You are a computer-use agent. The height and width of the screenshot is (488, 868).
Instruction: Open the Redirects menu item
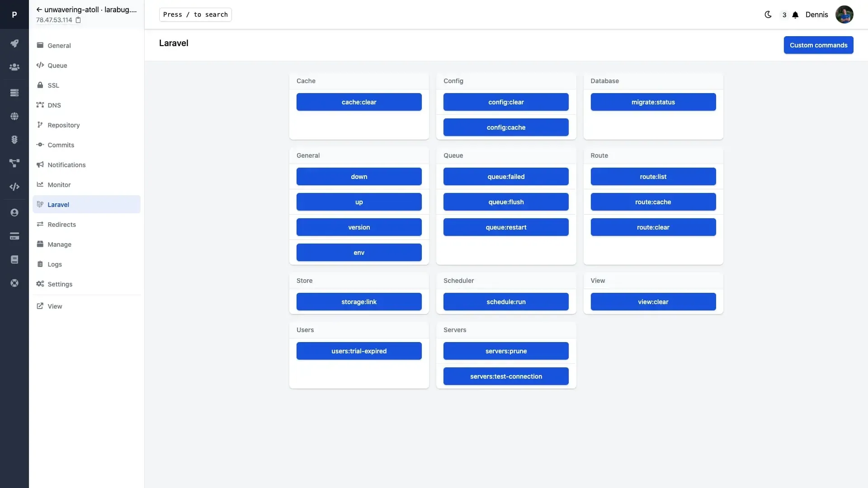tap(61, 225)
